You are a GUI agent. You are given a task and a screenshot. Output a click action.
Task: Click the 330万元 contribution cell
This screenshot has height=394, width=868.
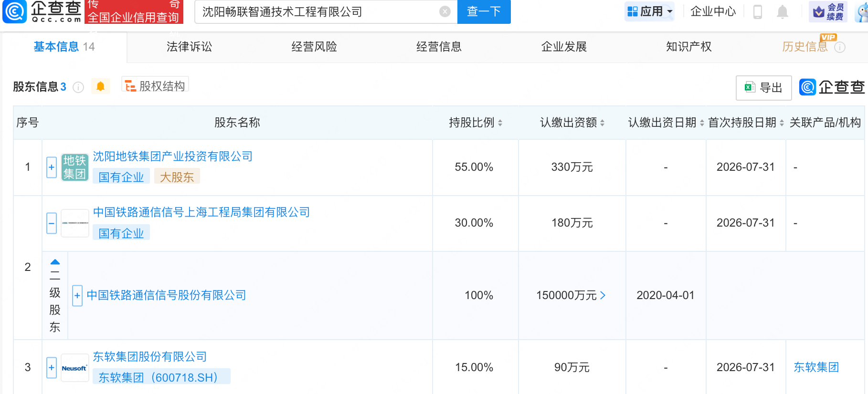click(572, 167)
